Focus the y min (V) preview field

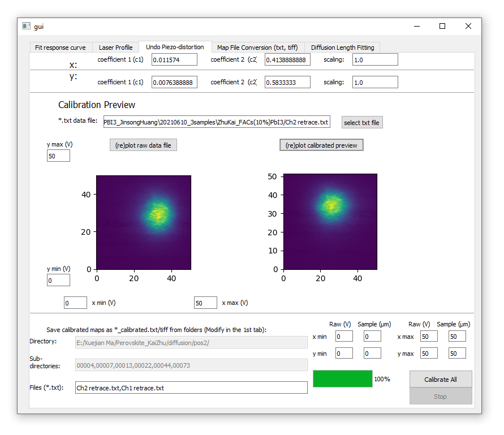(58, 281)
